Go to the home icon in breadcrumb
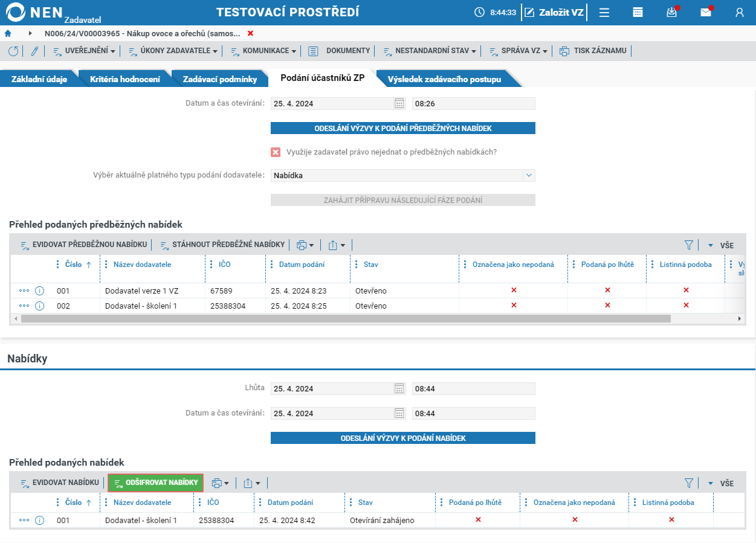 click(8, 33)
